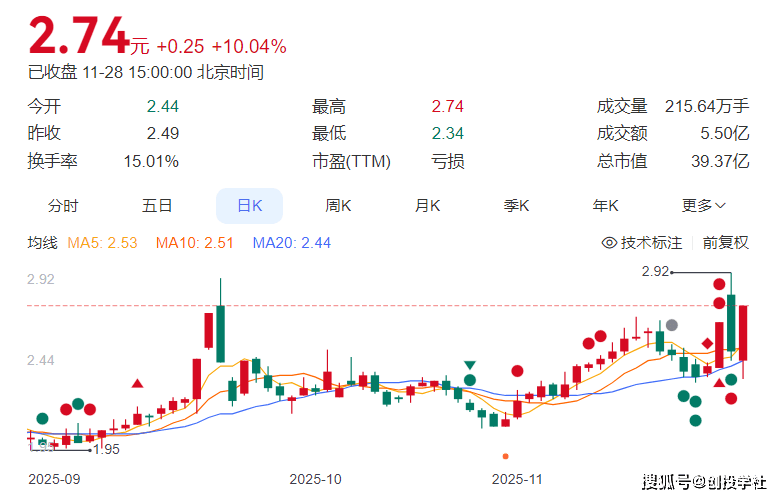Click the 技术标注 label text
The image size is (781, 499).
coord(651,242)
